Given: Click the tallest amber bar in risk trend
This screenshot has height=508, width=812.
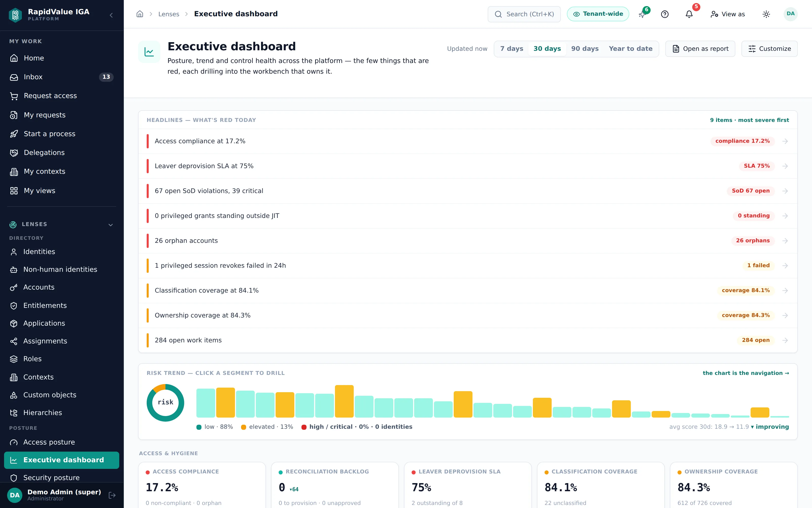Looking at the screenshot, I should point(344,401).
